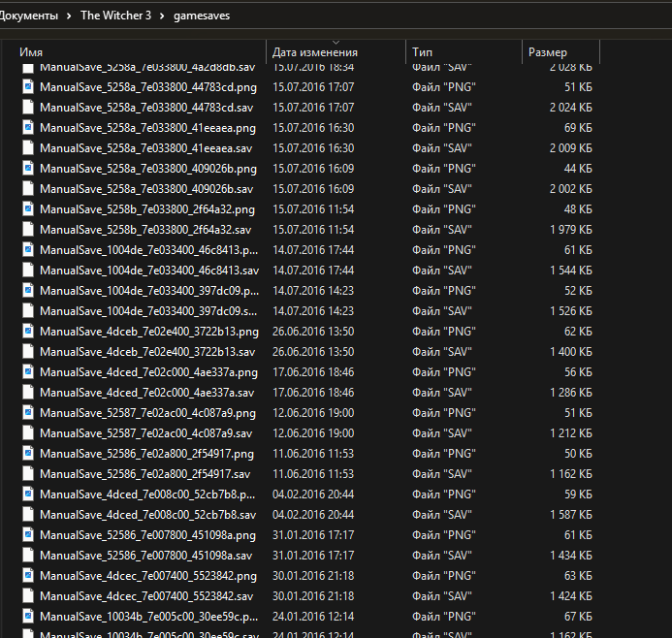Click file icon of ManualSave_52586_7e007800_451098a.sav
The width and height of the screenshot is (672, 638).
click(x=28, y=555)
